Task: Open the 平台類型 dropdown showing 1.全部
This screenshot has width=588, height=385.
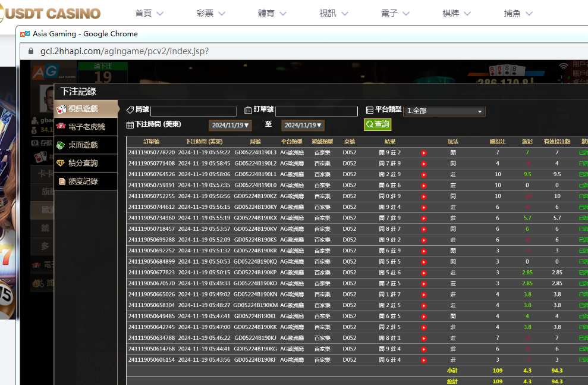Action: coord(444,111)
